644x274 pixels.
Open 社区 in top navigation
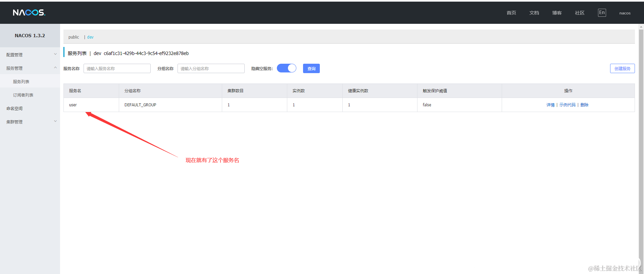[580, 13]
